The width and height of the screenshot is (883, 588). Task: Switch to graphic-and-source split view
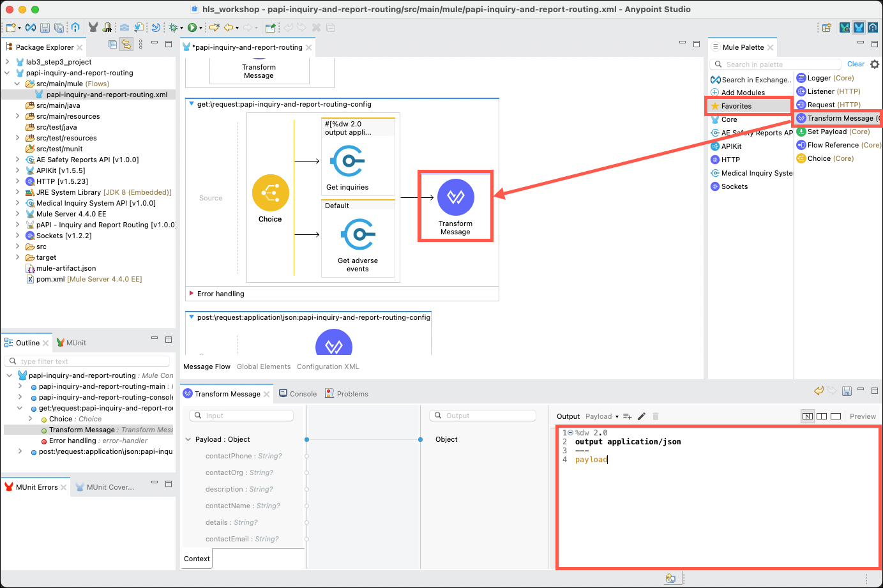click(x=822, y=416)
